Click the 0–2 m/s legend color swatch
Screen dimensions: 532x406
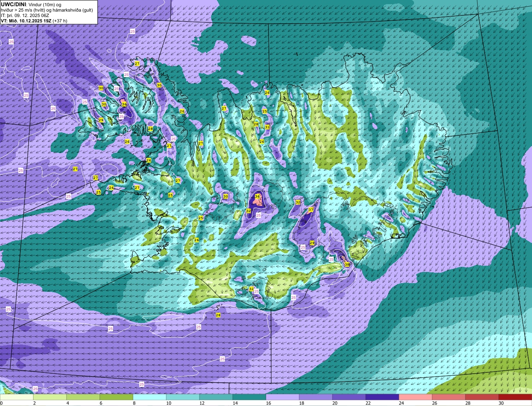17,397
